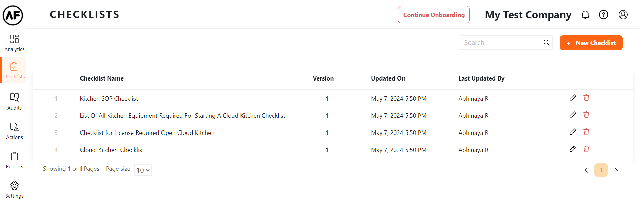Open the user profile icon
Viewport: 644px width, 213px height.
(623, 15)
